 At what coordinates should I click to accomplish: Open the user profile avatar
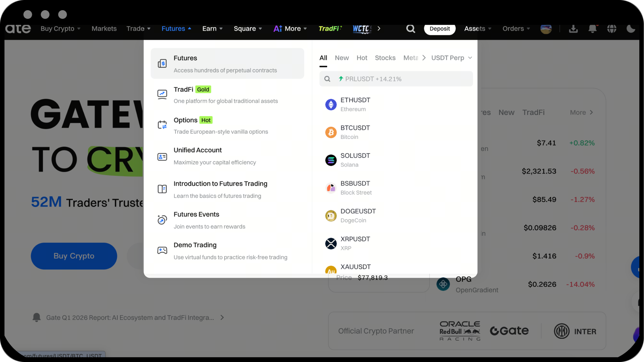click(x=546, y=29)
